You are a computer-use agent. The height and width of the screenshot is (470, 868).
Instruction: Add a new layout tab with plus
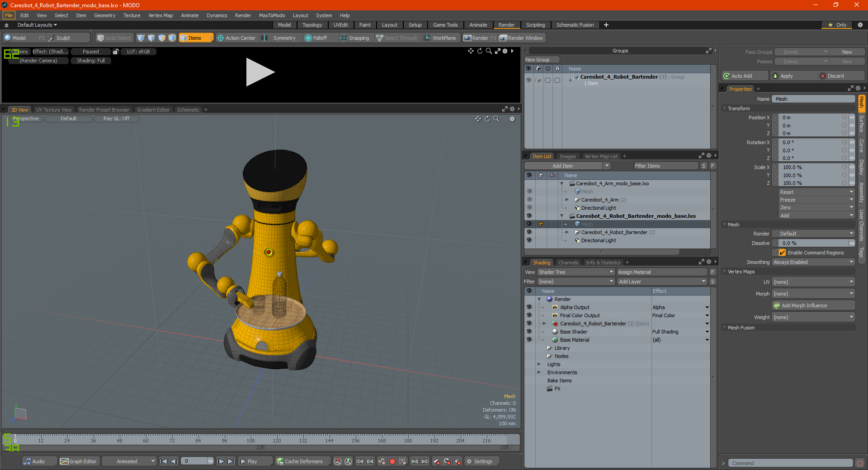click(606, 25)
